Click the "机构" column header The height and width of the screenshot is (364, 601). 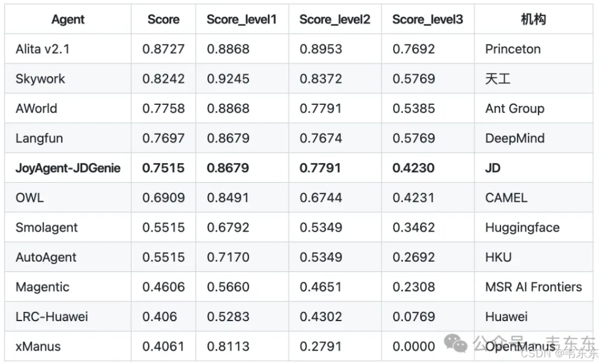533,19
